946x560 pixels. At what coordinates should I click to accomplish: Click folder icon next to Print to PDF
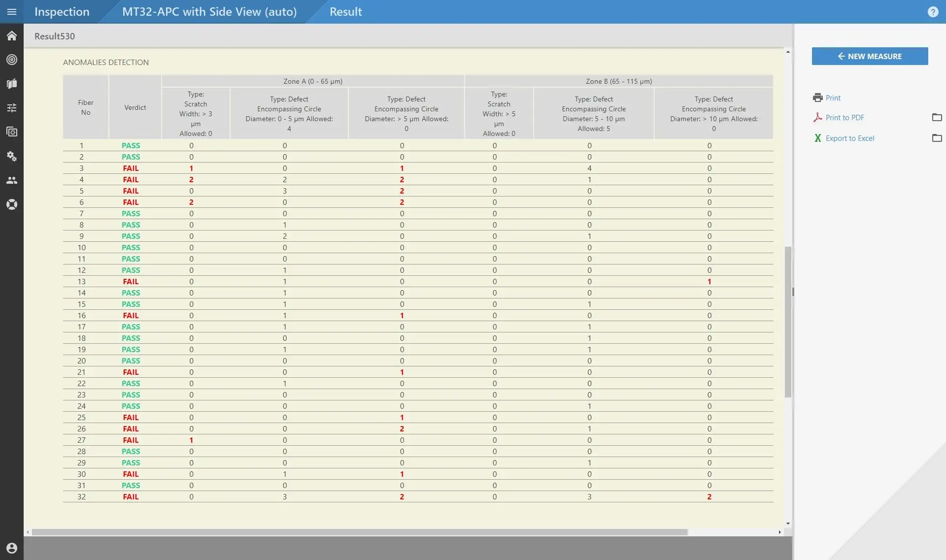[x=937, y=117]
